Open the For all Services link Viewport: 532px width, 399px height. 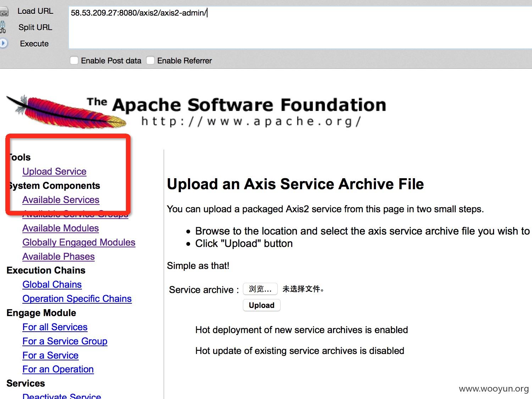55,327
